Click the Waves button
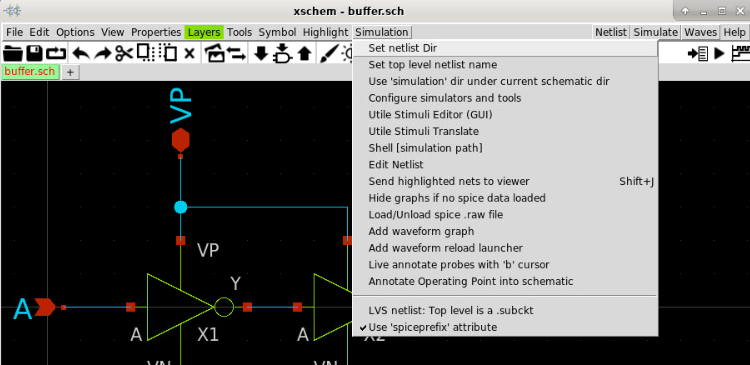 700,32
